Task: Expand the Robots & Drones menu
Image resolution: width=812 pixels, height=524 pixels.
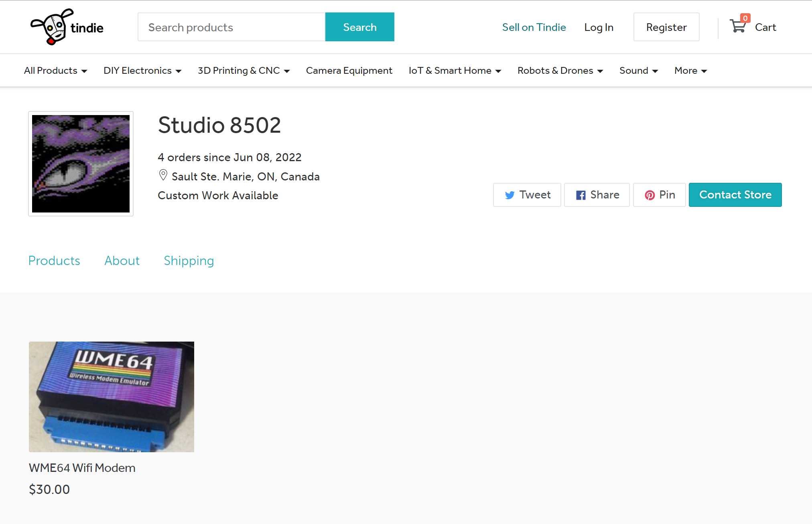Action: point(560,71)
